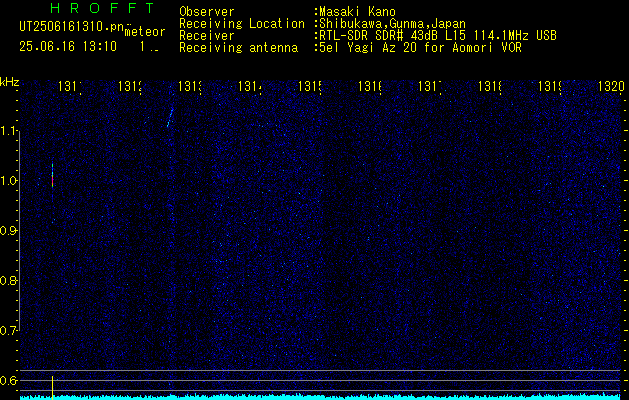Click the 1312 time marker
The width and height of the screenshot is (629, 400).
click(x=130, y=86)
